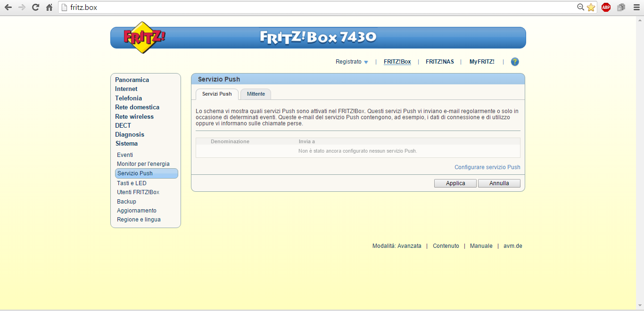Click the zoom magnifier icon in address bar
Viewport: 644px width, 311px height.
(x=581, y=8)
